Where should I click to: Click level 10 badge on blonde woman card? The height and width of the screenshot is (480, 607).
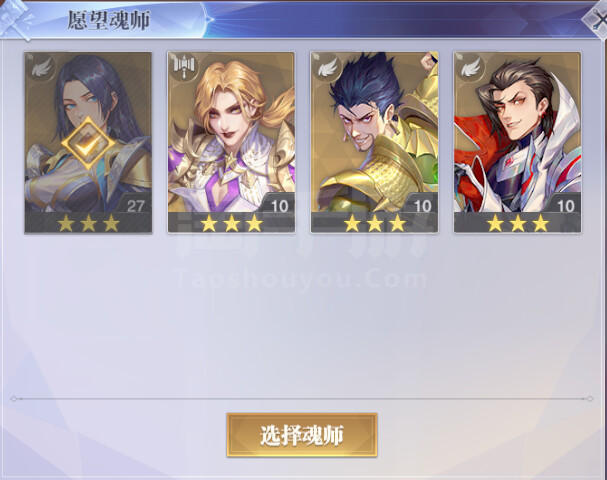pos(279,206)
